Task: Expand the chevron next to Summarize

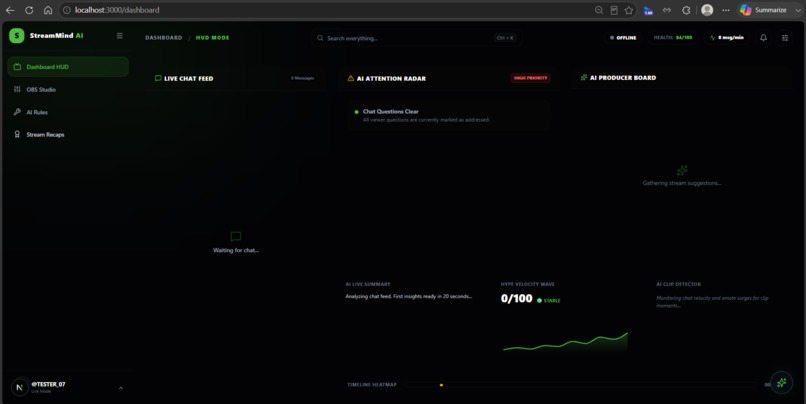Action: click(798, 10)
